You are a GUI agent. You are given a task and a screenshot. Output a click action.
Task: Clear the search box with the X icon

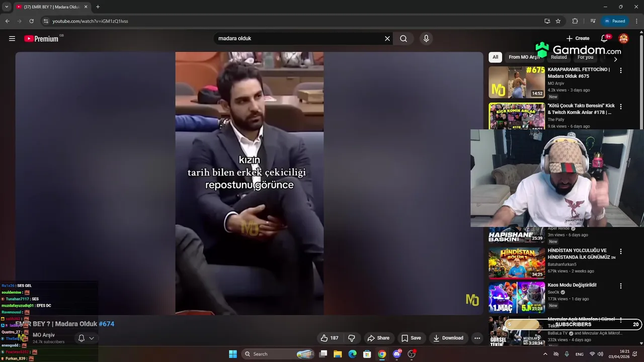click(x=387, y=39)
